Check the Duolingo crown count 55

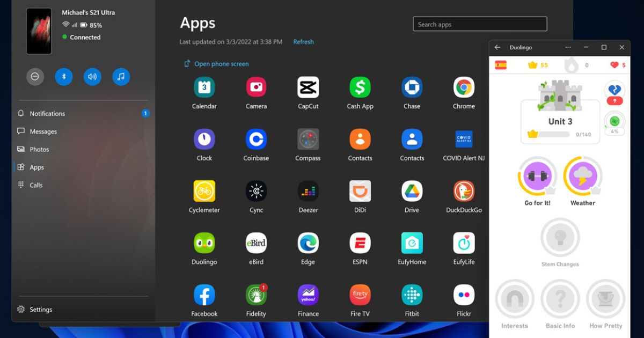(538, 65)
